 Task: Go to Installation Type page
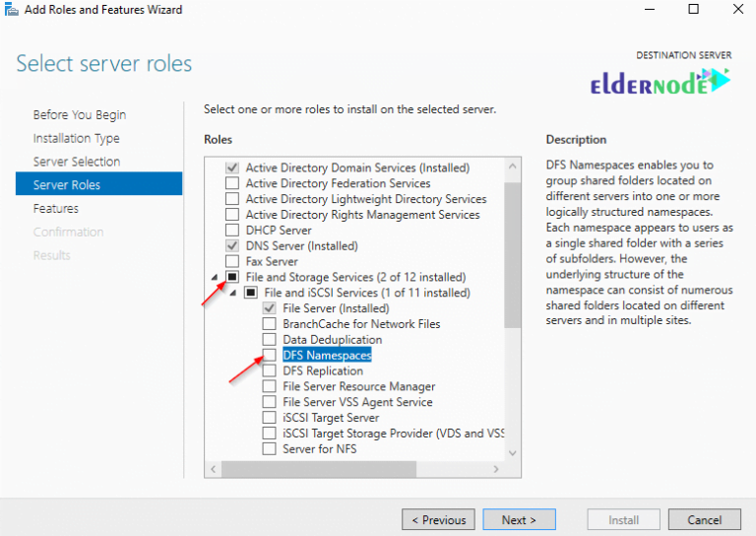coord(76,139)
